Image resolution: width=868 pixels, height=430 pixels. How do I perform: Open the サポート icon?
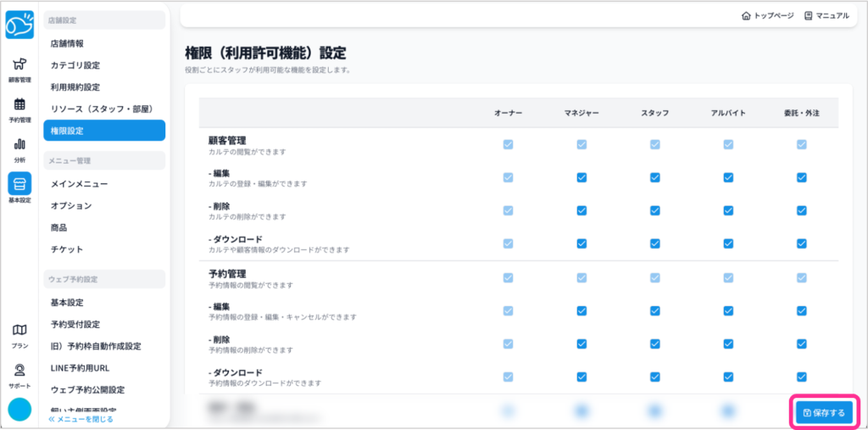coord(19,375)
